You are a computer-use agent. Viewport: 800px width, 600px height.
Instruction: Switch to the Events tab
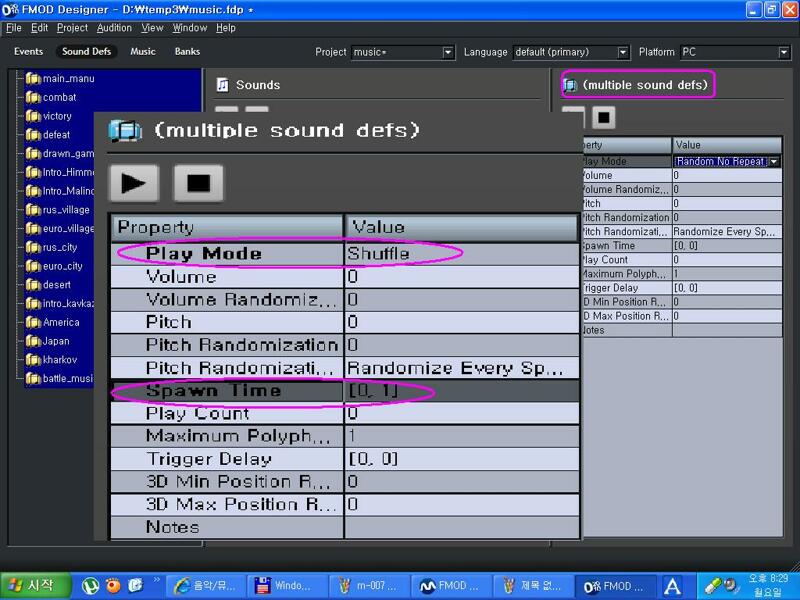click(x=29, y=52)
